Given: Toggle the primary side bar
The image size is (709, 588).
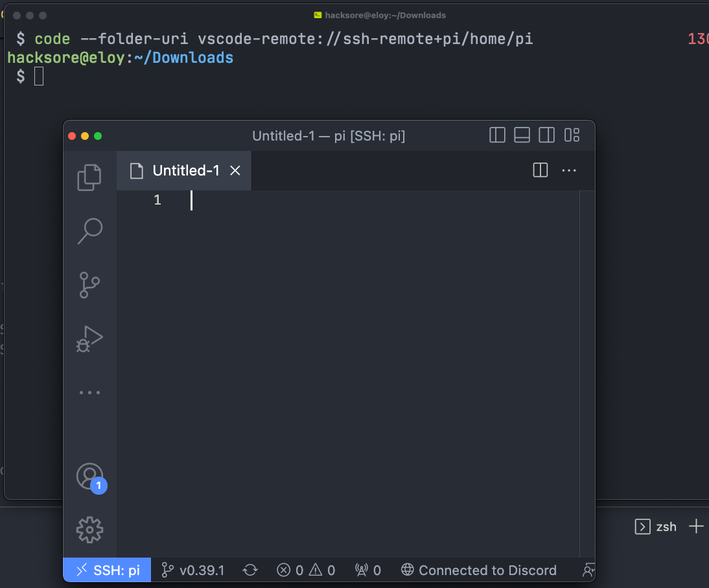Looking at the screenshot, I should [x=497, y=135].
